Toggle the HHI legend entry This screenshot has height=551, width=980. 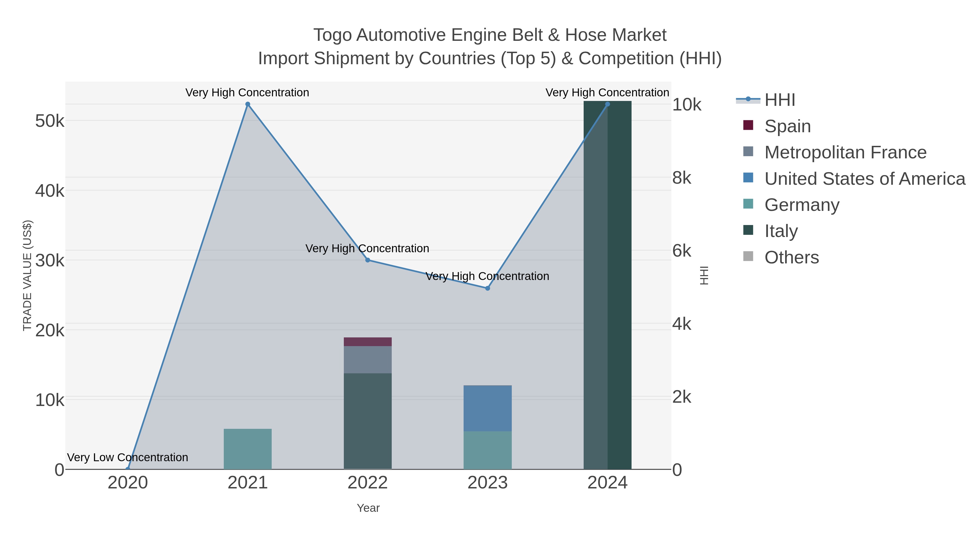point(766,100)
